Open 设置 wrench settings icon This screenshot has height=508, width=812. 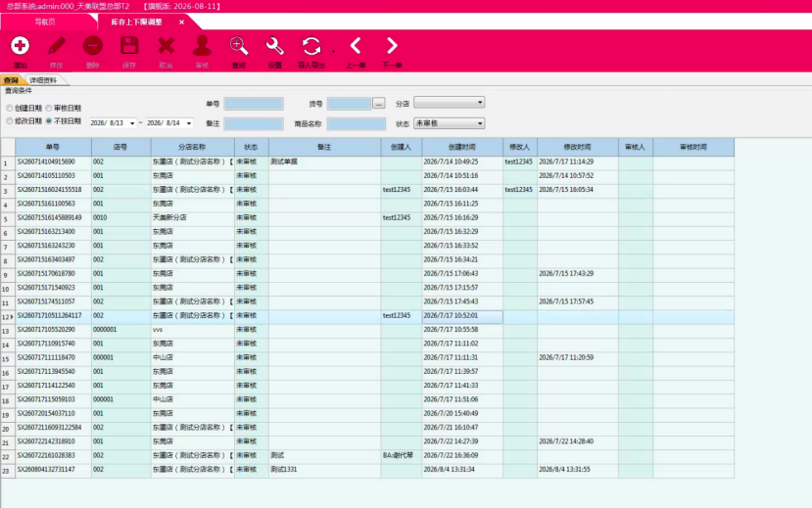pyautogui.click(x=275, y=46)
